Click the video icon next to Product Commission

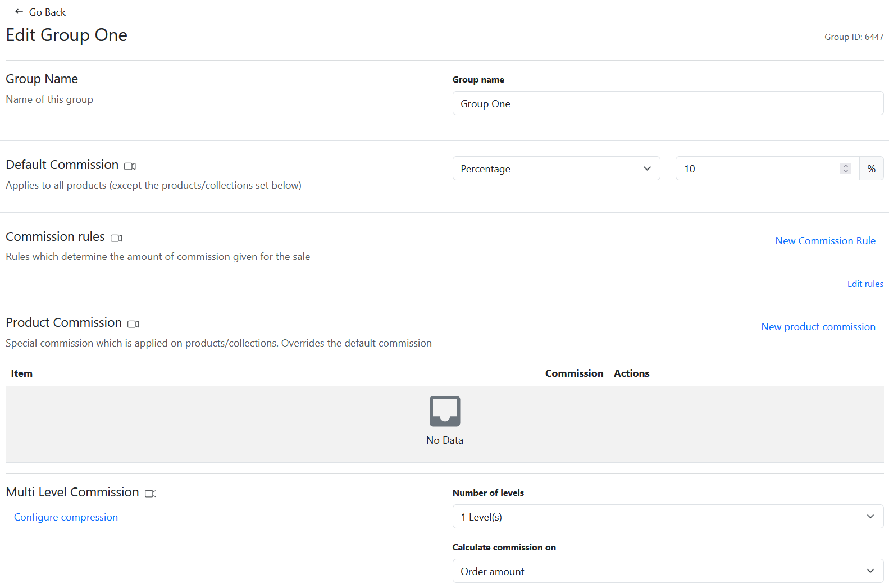point(133,324)
